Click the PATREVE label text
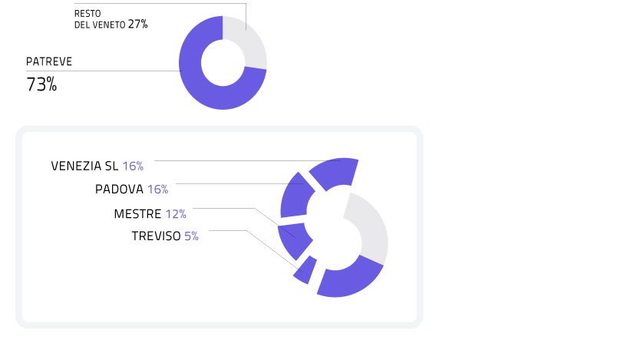Screen dimensions: 644x343 point(49,61)
